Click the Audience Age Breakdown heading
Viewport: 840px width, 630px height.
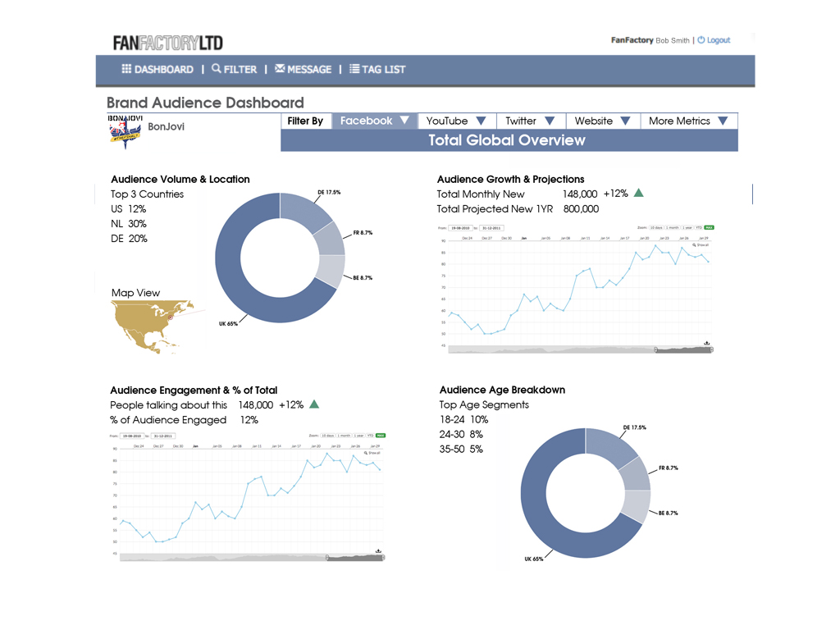click(503, 390)
